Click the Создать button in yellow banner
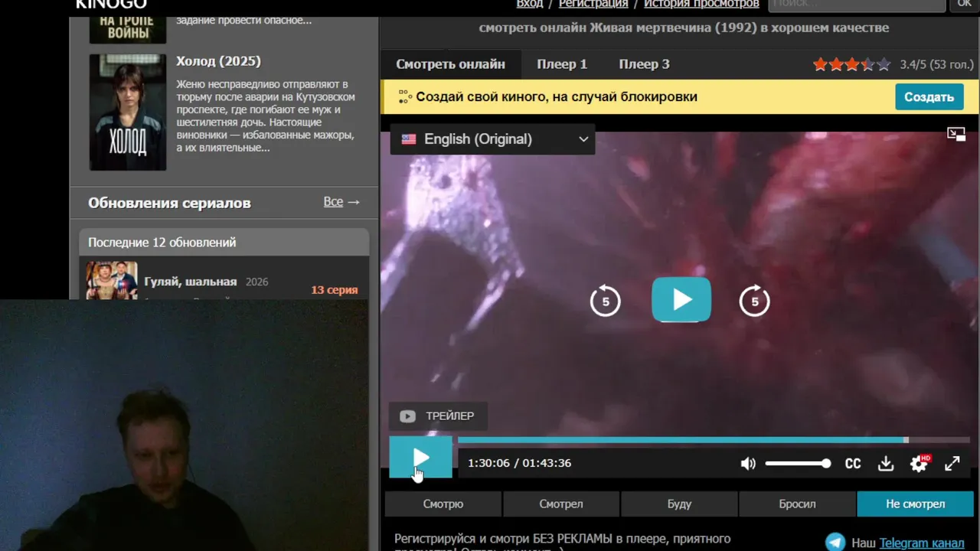980x551 pixels. 929,97
